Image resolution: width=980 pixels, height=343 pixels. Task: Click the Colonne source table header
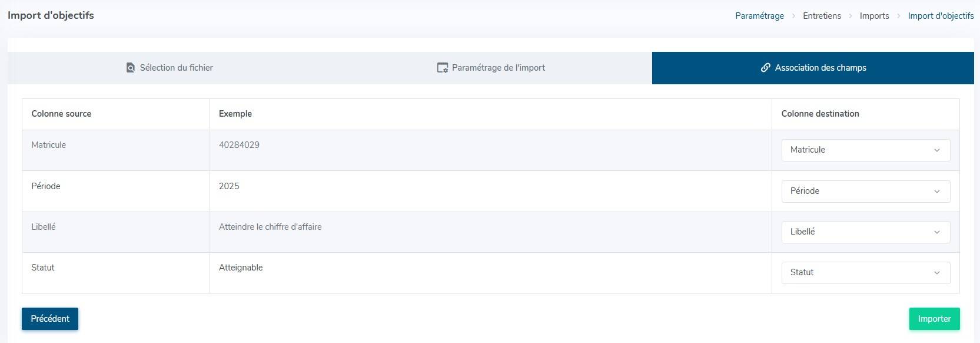[x=61, y=114]
